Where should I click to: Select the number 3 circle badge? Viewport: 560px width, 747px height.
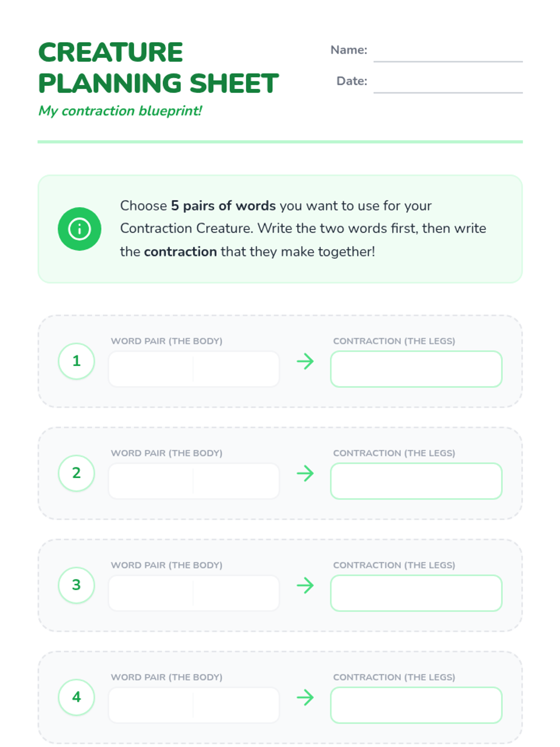click(x=77, y=585)
